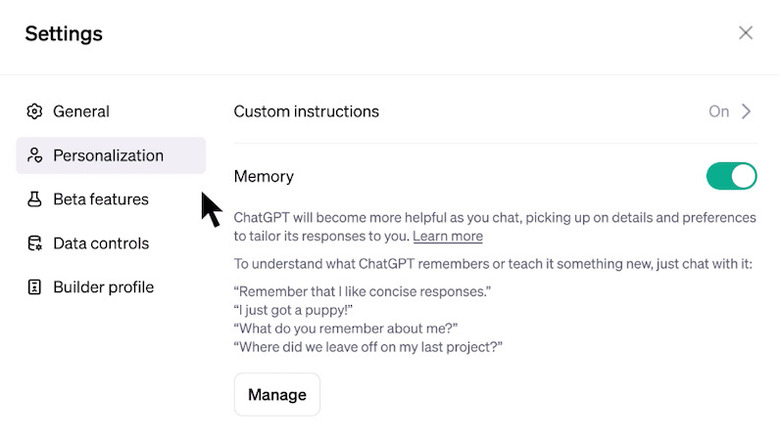Toggle the Memory switch off
Viewport: 780px width, 438px height.
pos(731,177)
